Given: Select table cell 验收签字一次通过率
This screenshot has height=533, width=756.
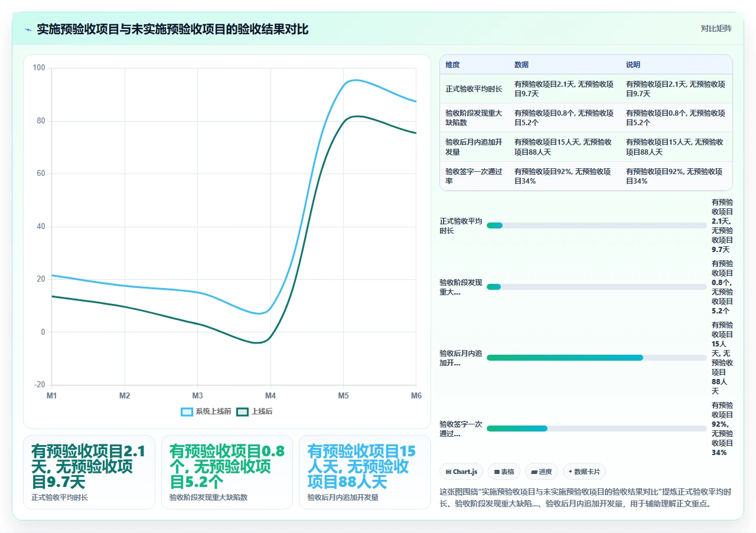Looking at the screenshot, I should coord(474,176).
